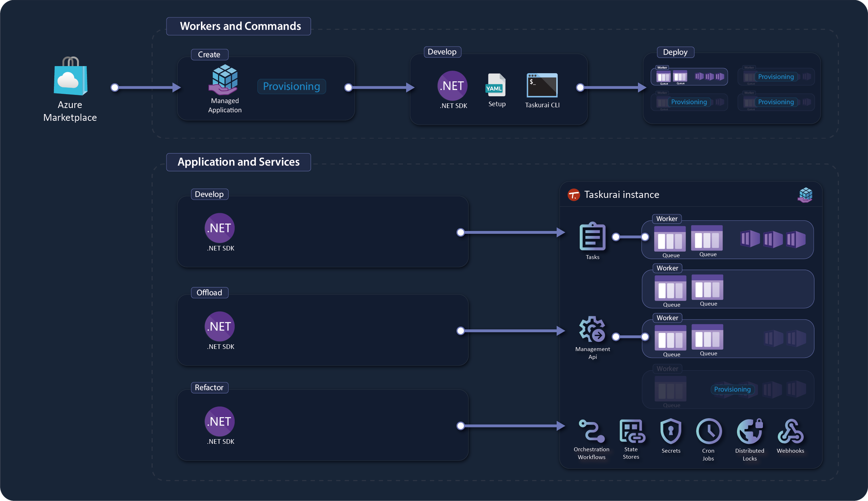Click the YAML Setup file icon
The width and height of the screenshot is (868, 501).
(x=496, y=85)
